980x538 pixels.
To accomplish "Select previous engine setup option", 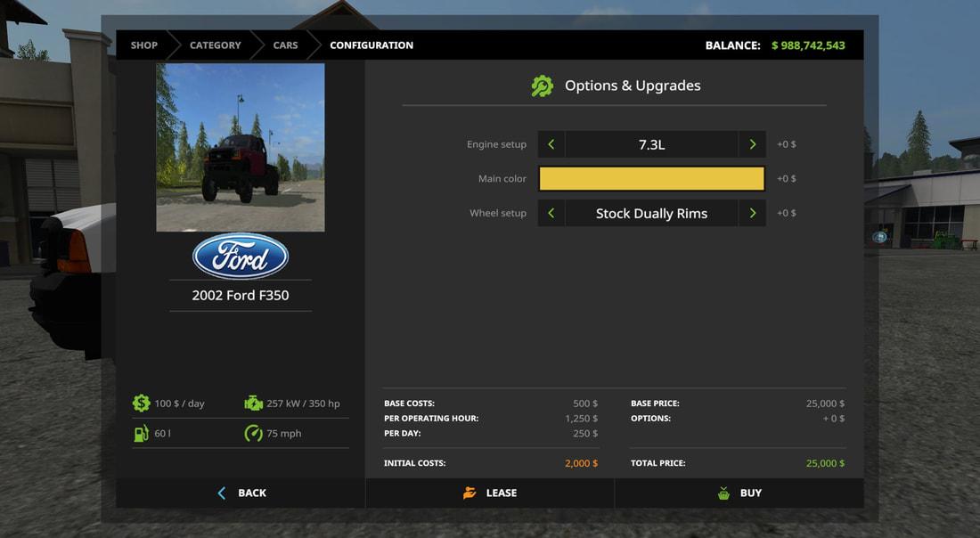I will [x=551, y=144].
